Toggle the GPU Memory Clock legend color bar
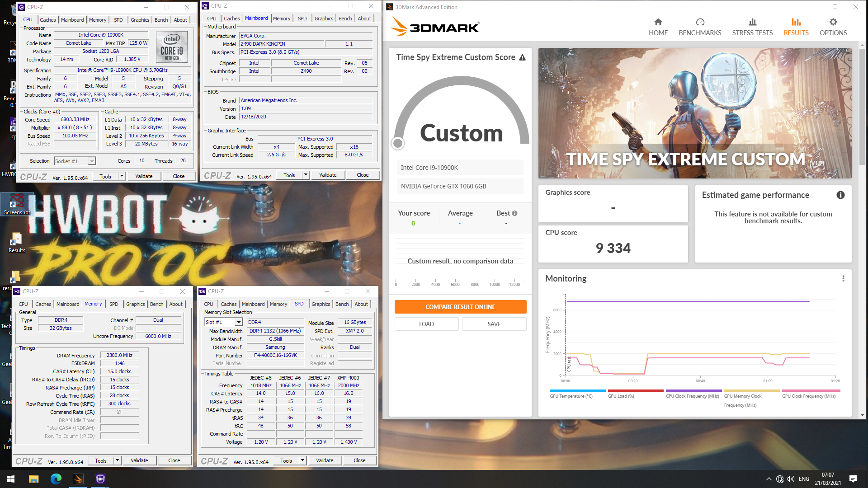 [752, 391]
